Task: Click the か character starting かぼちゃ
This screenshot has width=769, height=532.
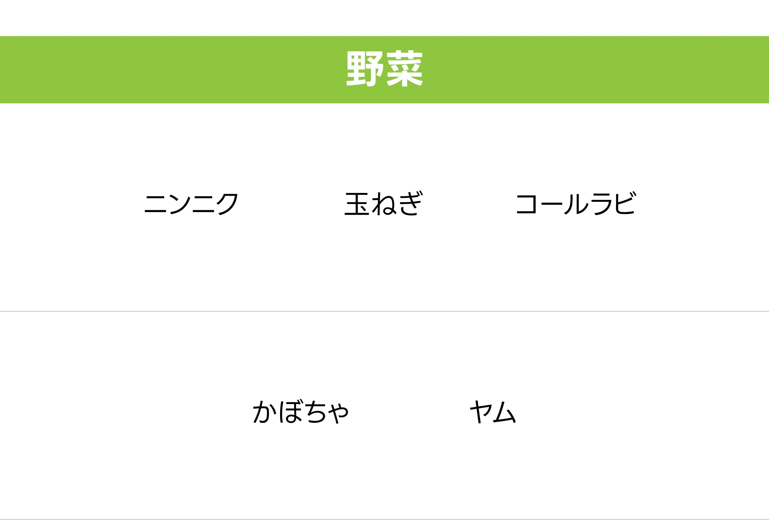Action: pyautogui.click(x=265, y=412)
